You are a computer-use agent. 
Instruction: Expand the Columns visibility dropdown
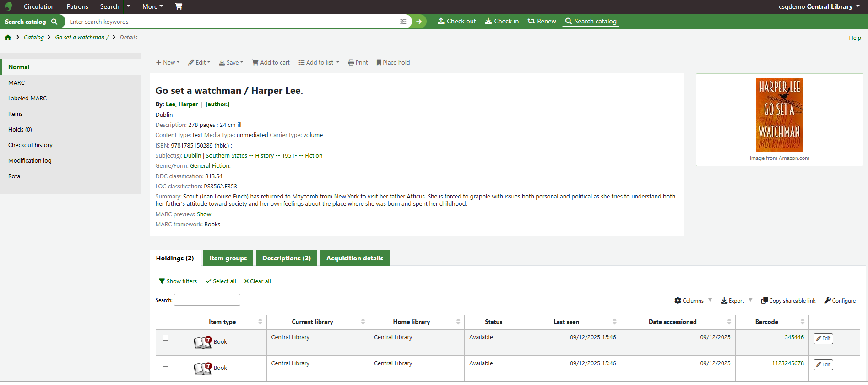tap(693, 301)
